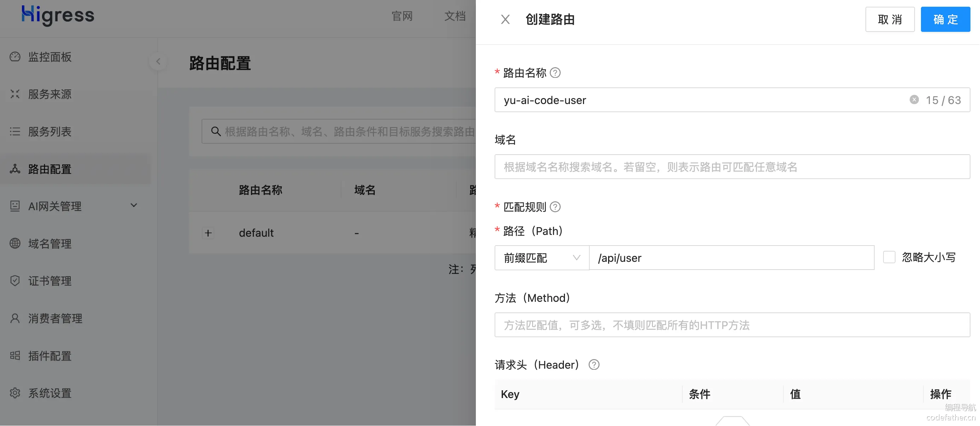
Task: Collapse the sidebar with the arrow toggle
Action: tap(158, 62)
